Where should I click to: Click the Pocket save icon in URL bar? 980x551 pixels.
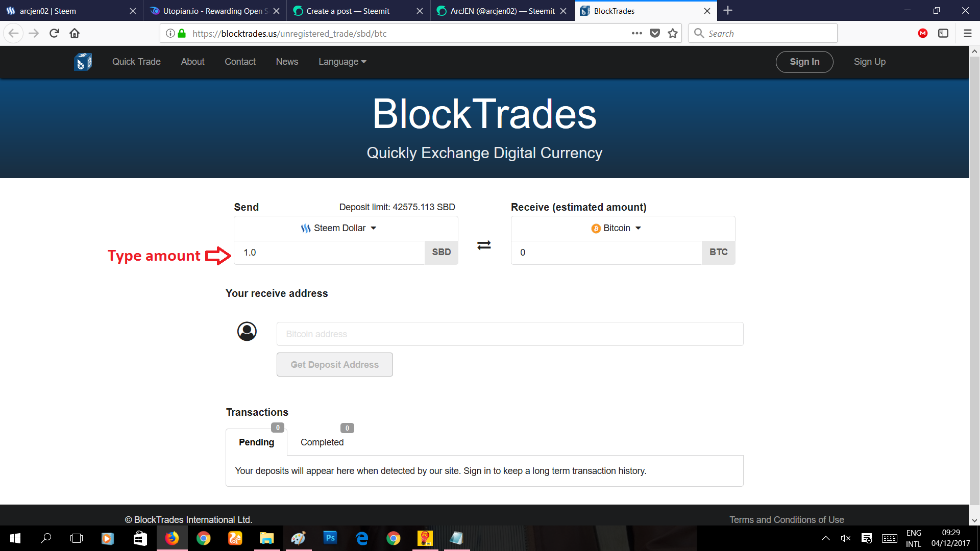(655, 34)
